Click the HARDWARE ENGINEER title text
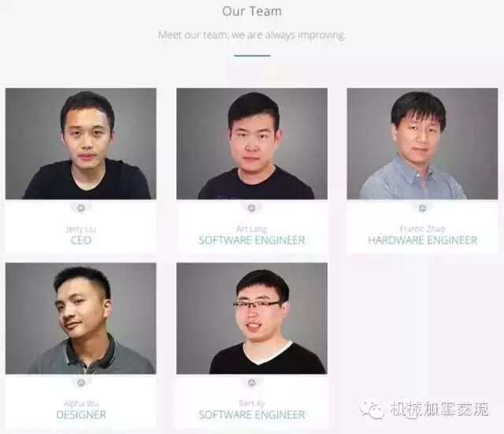 click(x=423, y=240)
